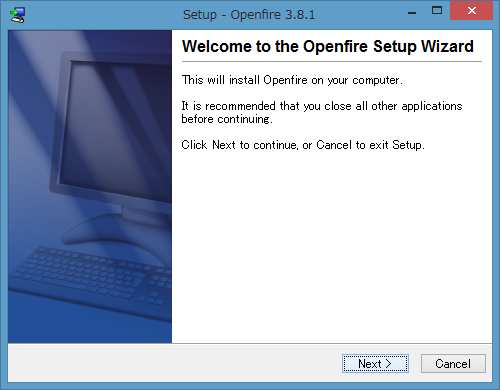Viewport: 500px width, 390px height.
Task: Click the 'It is recommended' paragraph
Action: tap(322, 112)
